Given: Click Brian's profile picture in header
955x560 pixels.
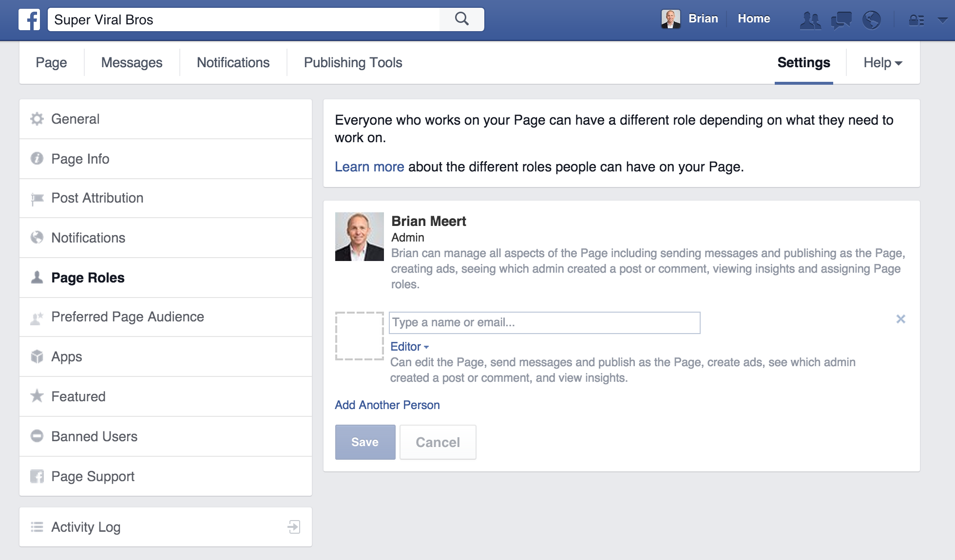Looking at the screenshot, I should click(x=670, y=19).
